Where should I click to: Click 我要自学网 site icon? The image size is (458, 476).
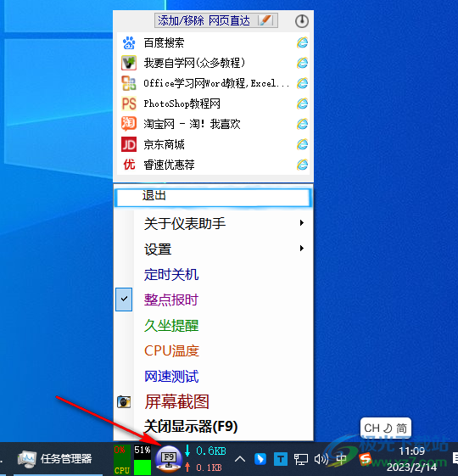129,63
